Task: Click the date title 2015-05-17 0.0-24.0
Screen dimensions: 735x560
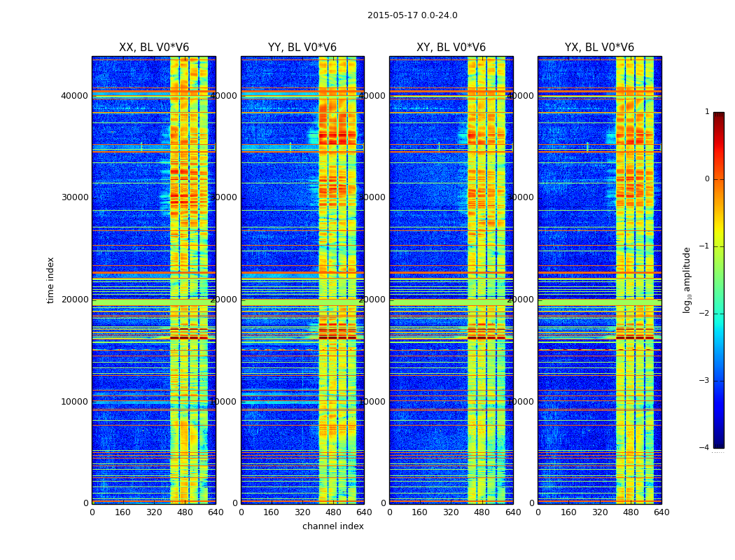Action: pyautogui.click(x=412, y=15)
